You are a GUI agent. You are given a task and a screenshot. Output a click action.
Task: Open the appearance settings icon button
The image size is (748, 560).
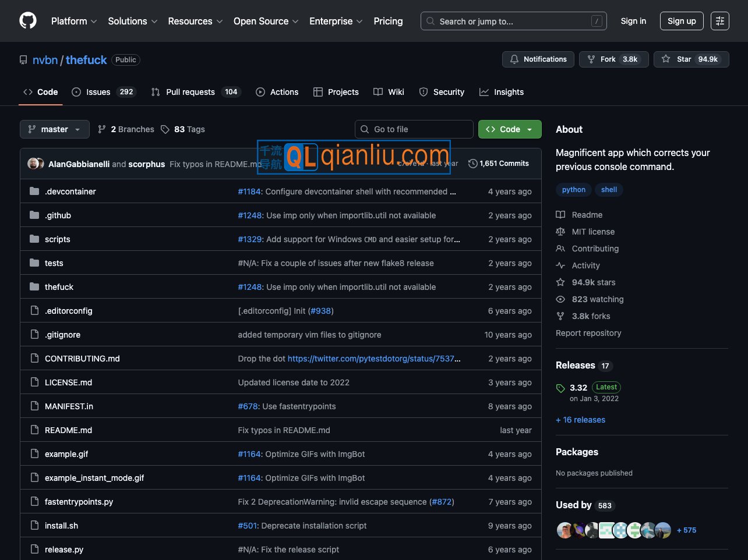click(x=719, y=21)
